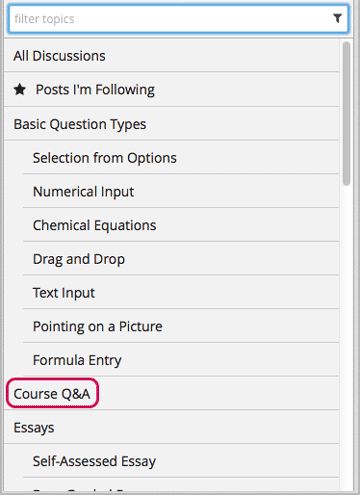Open Pointing on a Picture subtopic
The height and width of the screenshot is (495, 360).
(x=181, y=326)
